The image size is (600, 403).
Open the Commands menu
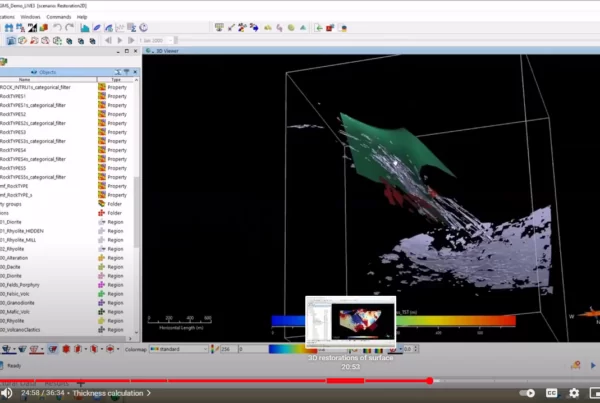(x=59, y=17)
